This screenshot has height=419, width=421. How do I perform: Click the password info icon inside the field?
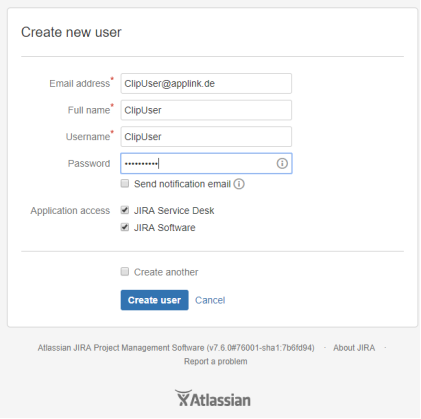coord(282,163)
